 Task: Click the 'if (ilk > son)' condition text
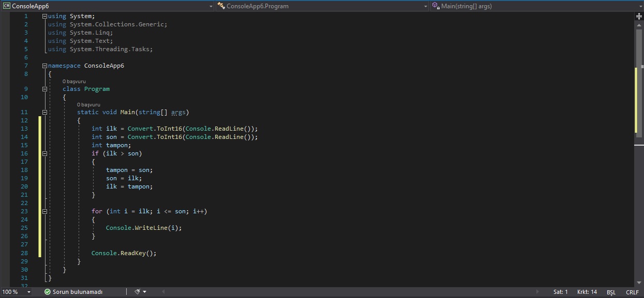[116, 153]
